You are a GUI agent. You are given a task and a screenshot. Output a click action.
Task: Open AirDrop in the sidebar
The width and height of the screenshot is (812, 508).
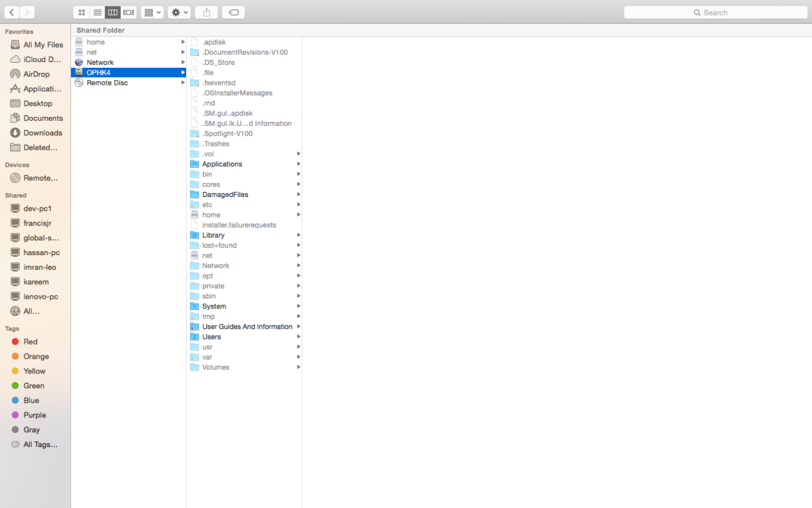pyautogui.click(x=35, y=74)
